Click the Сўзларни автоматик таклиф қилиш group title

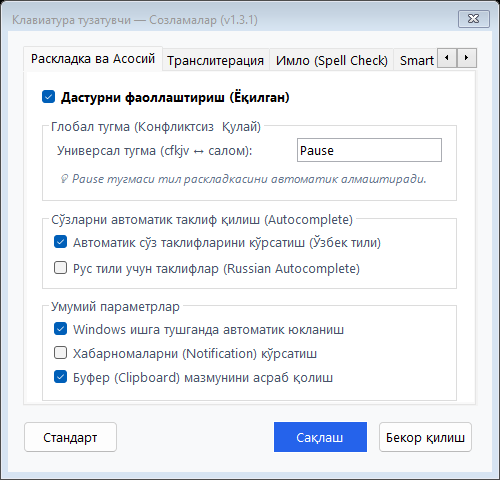tap(202, 220)
